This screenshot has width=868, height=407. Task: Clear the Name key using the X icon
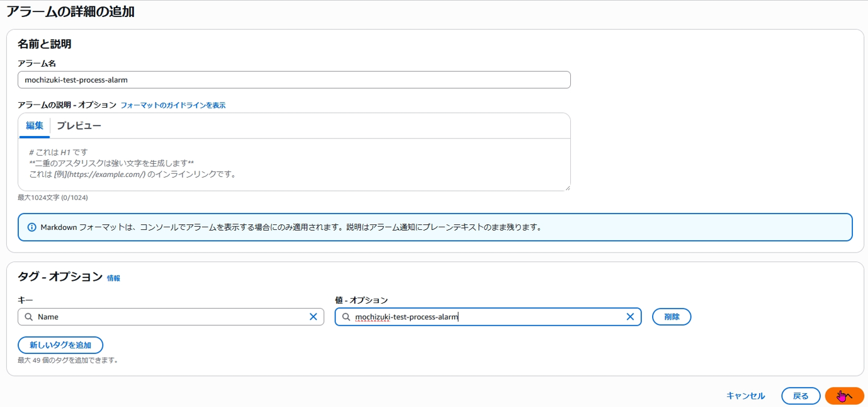pos(313,317)
